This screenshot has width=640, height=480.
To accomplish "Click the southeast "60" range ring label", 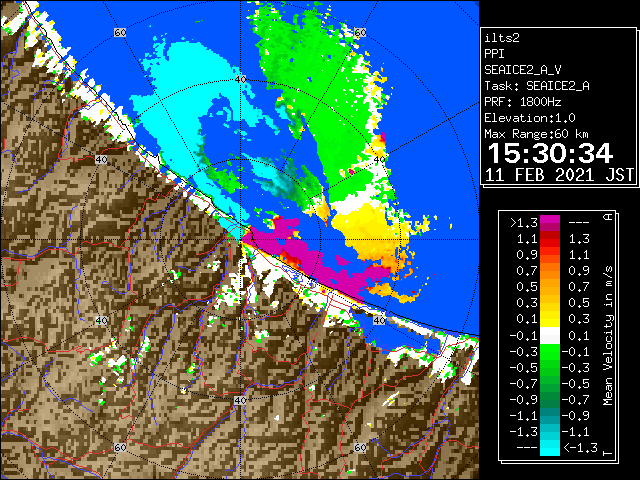I will [360, 447].
